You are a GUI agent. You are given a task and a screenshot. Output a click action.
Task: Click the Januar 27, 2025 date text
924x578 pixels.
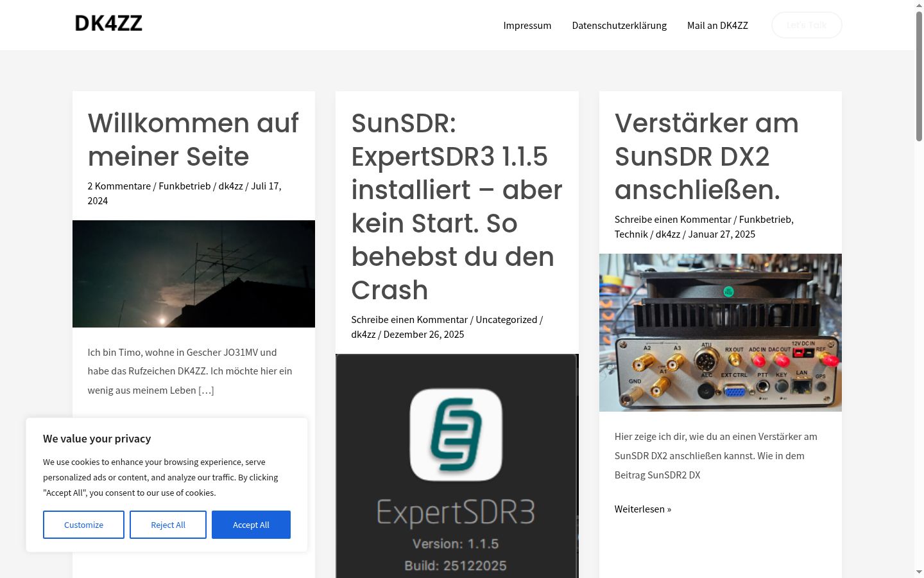point(722,234)
